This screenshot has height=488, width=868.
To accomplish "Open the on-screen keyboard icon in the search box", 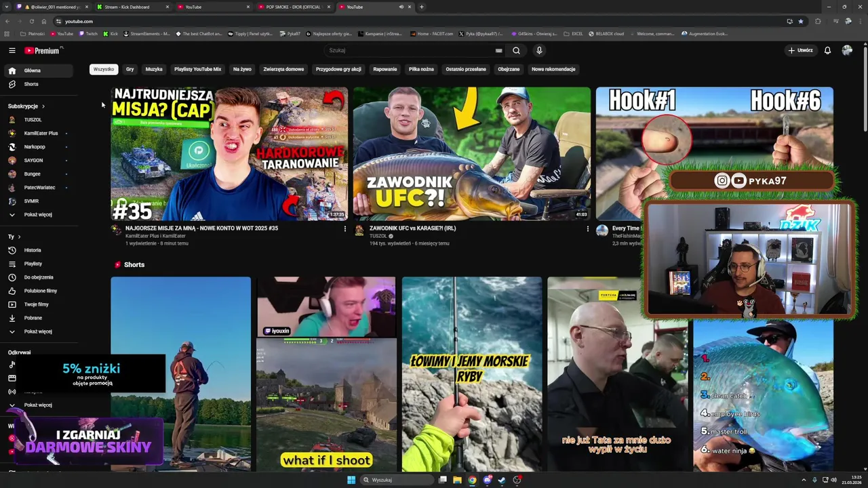I will click(498, 50).
